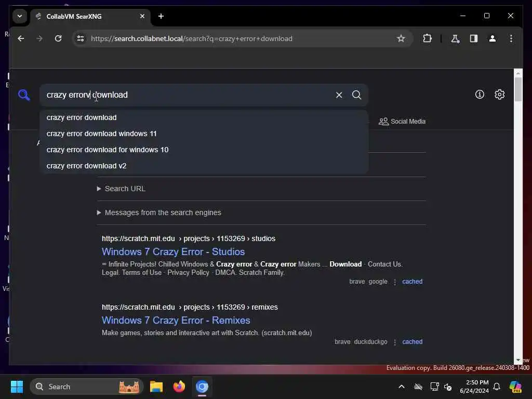Image resolution: width=532 pixels, height=399 pixels.
Task: Open cached copy of Remixes result
Action: [412, 342]
